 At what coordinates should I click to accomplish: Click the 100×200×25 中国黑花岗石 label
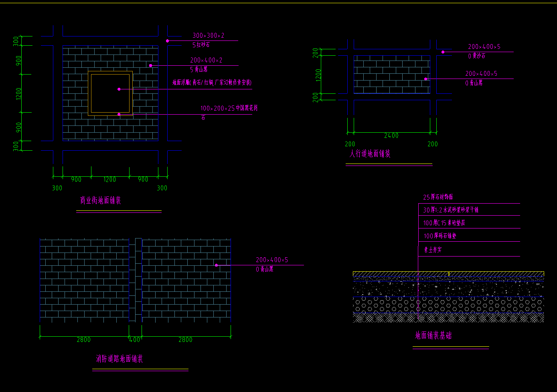[x=229, y=108]
